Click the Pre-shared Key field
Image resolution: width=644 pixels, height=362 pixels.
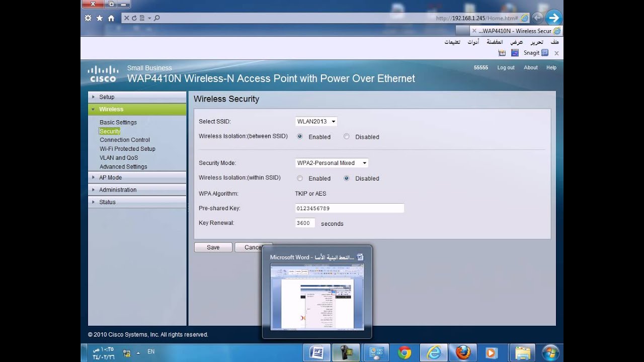(350, 208)
